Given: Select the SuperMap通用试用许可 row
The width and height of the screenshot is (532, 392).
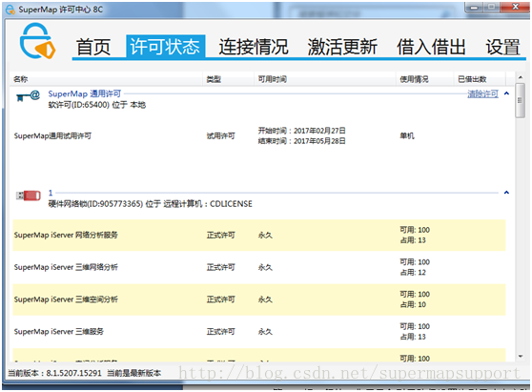Looking at the screenshot, I should (x=259, y=135).
